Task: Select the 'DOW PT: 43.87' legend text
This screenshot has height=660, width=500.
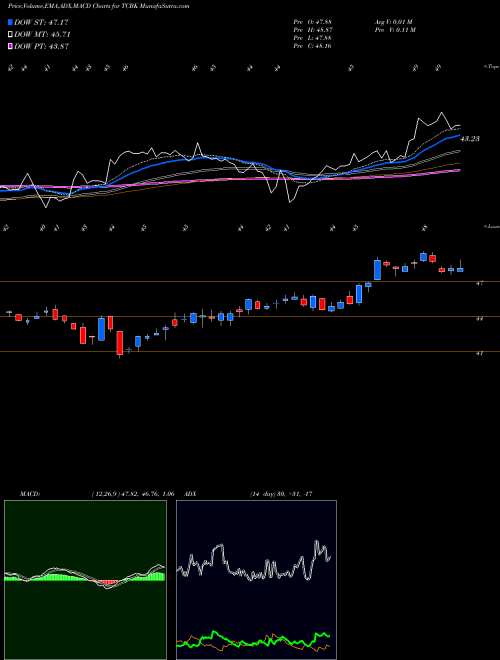Action: [41, 46]
